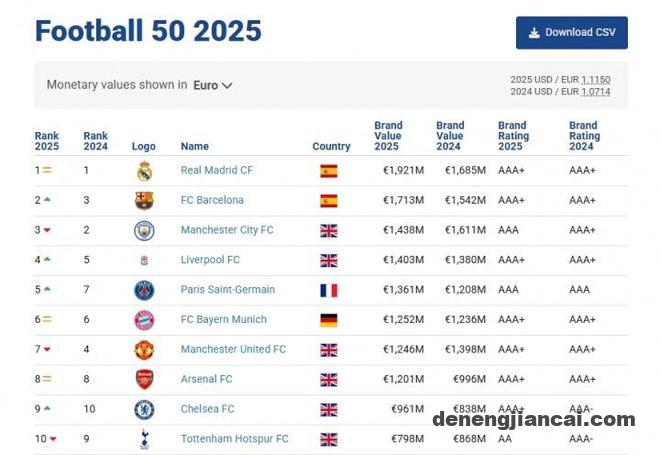Click the Chelsea FC crest logo
Viewport: 660px width, 455px height.
(144, 410)
